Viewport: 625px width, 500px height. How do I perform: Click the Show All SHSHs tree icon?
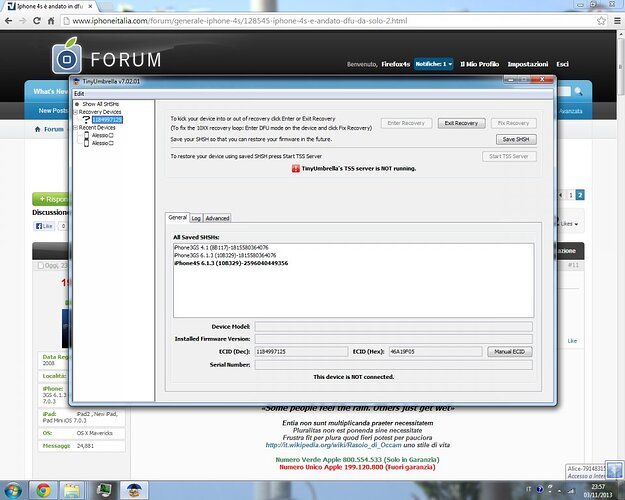click(78, 104)
